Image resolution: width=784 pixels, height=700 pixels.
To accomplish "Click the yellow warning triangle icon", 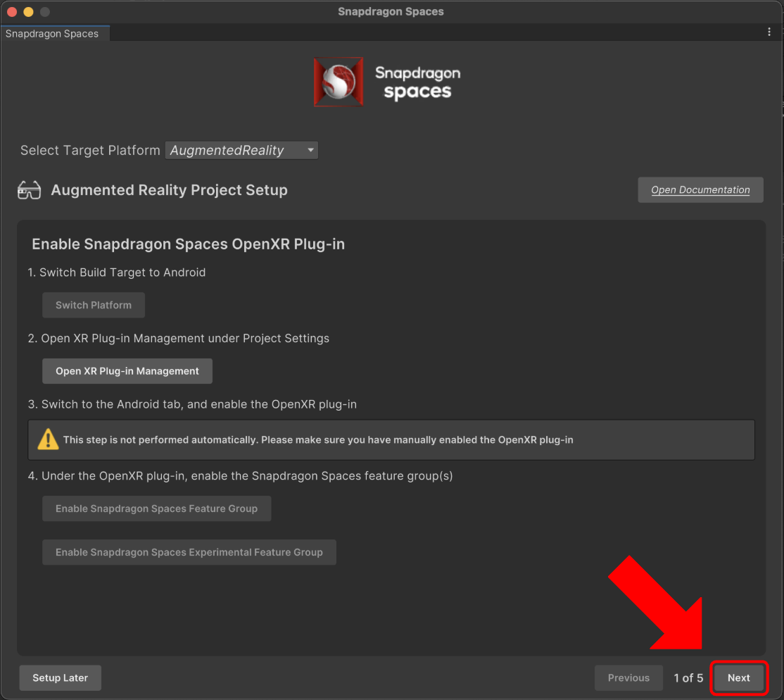I will [48, 439].
